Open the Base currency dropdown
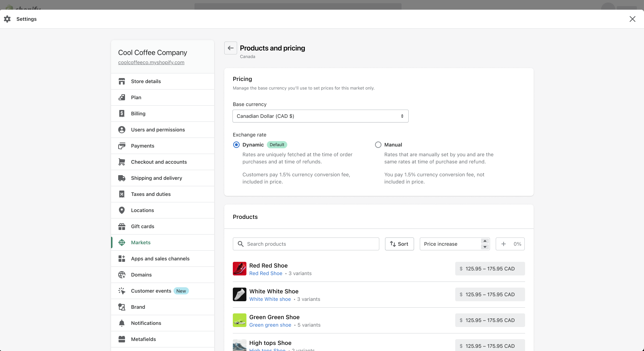This screenshot has width=644, height=351. pyautogui.click(x=320, y=116)
